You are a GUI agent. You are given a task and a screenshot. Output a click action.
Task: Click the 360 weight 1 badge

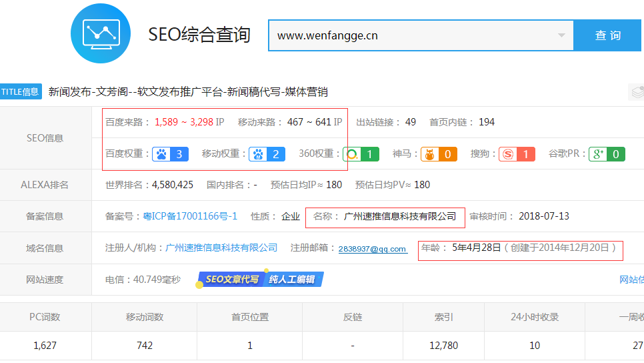coord(361,154)
